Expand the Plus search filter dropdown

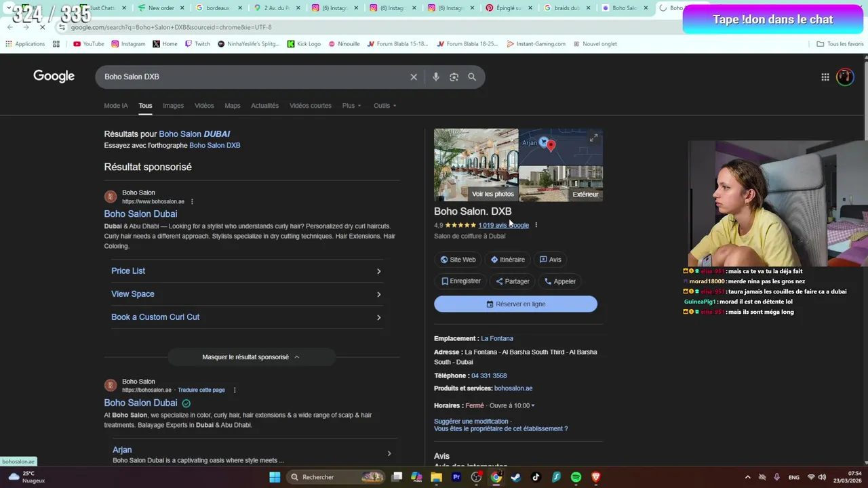pos(351,106)
